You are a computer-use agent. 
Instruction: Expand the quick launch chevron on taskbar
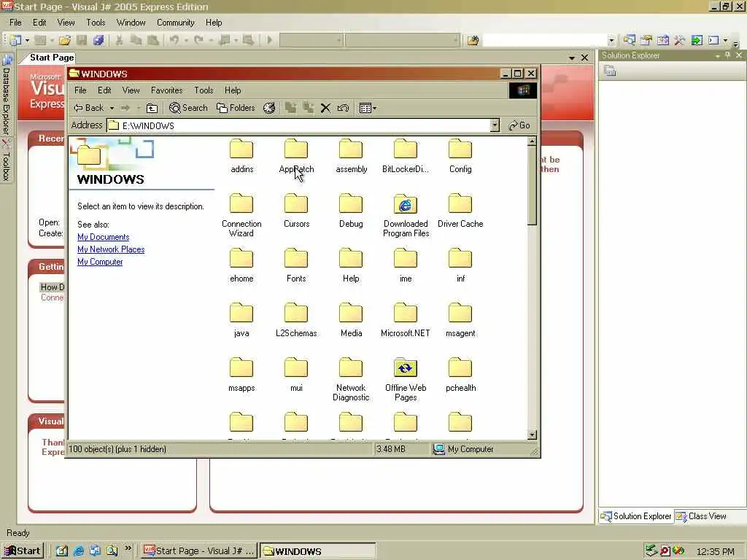(x=128, y=549)
